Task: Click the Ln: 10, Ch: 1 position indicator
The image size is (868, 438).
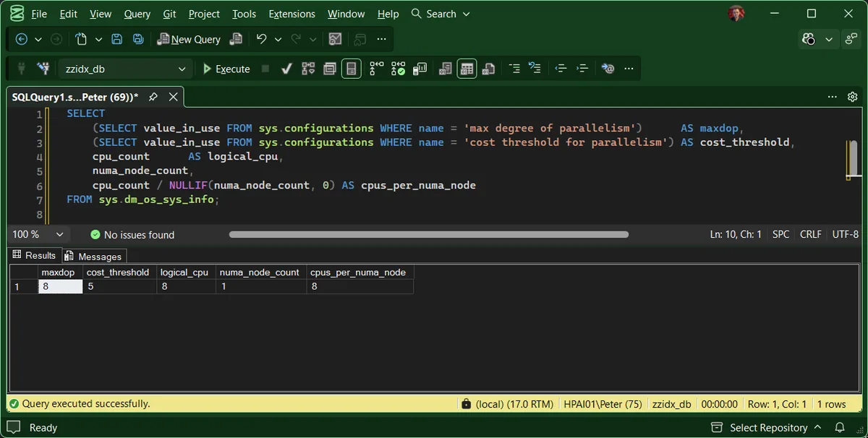Action: [736, 234]
